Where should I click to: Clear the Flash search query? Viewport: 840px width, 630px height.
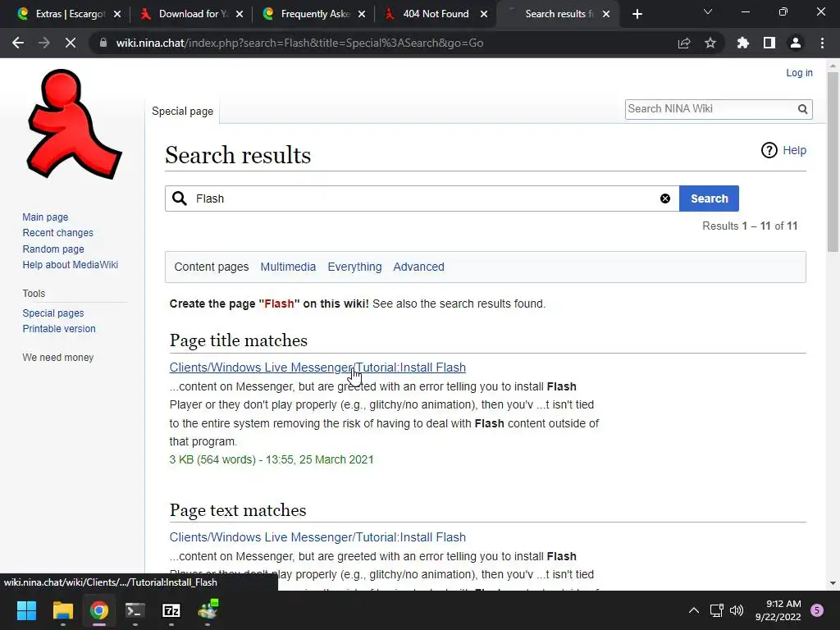point(664,199)
